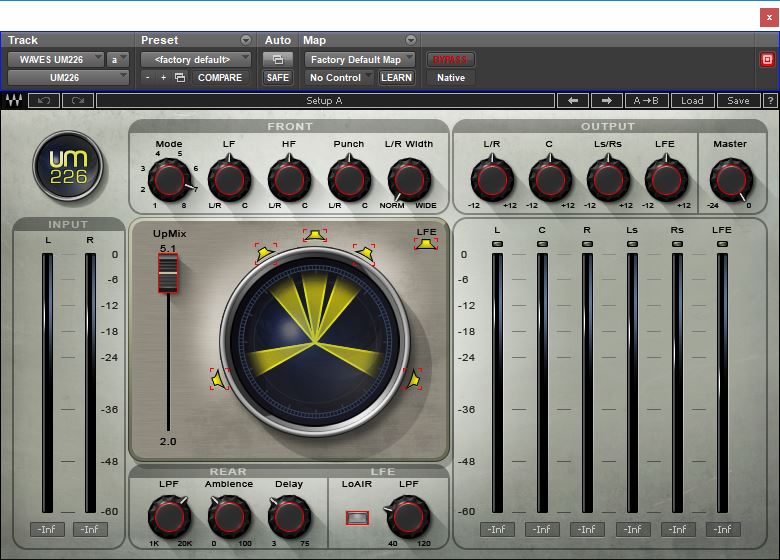780x560 pixels.
Task: Click the UpMix fader handle
Action: tap(168, 273)
